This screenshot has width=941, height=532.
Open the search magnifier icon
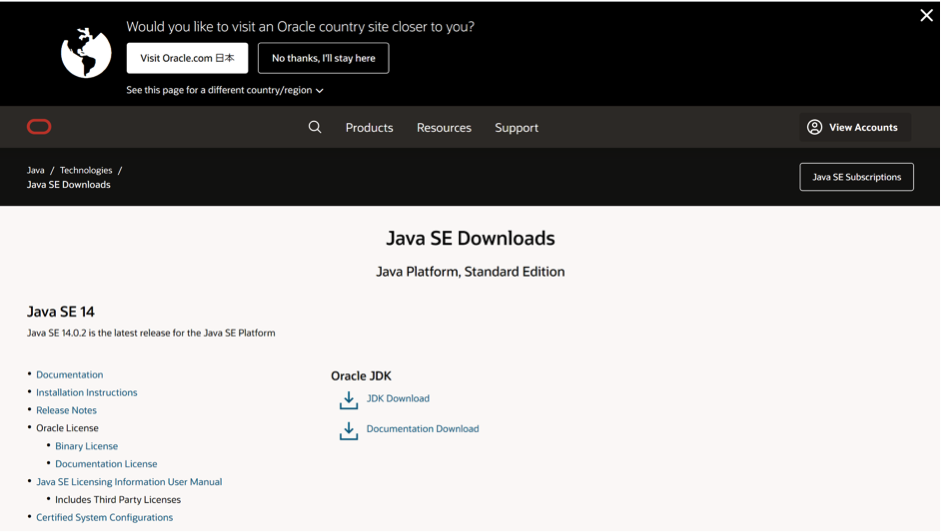tap(314, 127)
